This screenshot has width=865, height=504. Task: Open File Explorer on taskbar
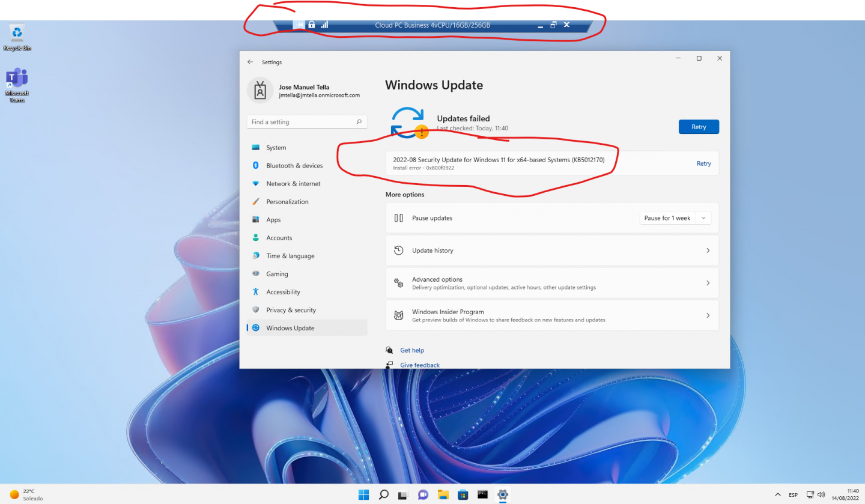coord(443,495)
